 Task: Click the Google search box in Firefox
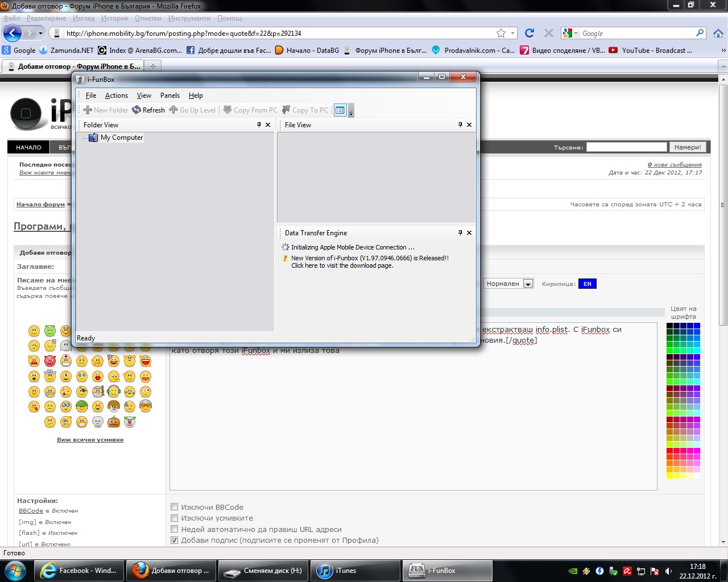click(x=637, y=34)
